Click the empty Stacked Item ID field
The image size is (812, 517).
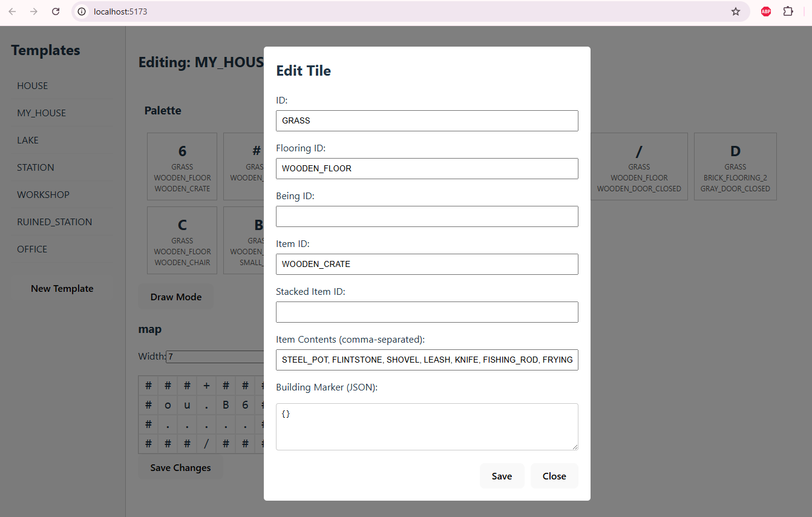click(427, 312)
